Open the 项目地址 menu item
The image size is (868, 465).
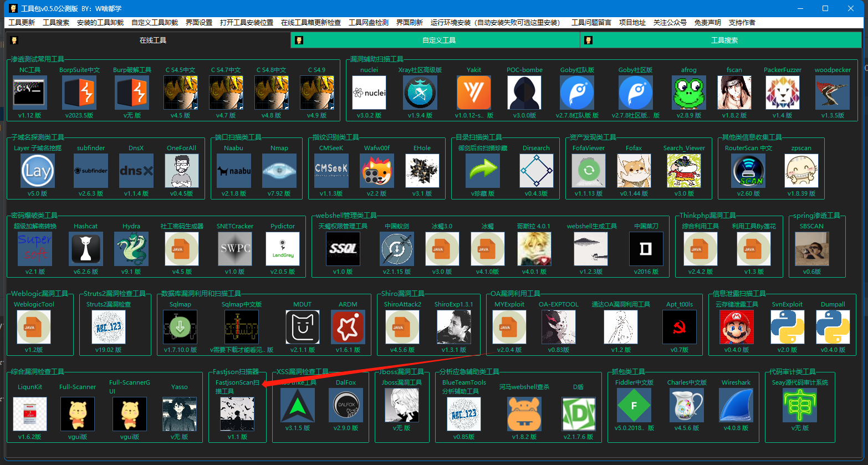pos(632,22)
